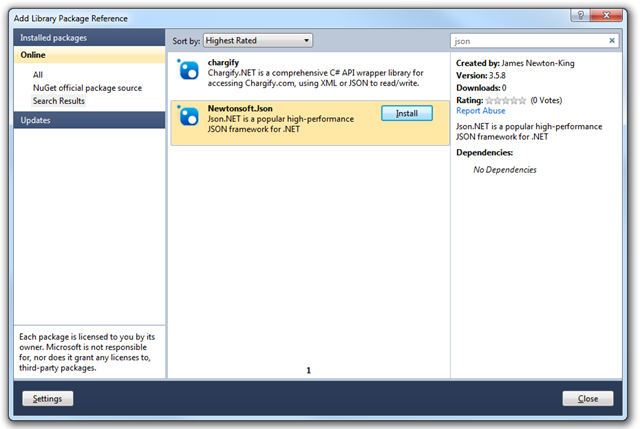Click the Close button at the bottom of the dialog
Screen dimensions: 640x429
[588, 398]
